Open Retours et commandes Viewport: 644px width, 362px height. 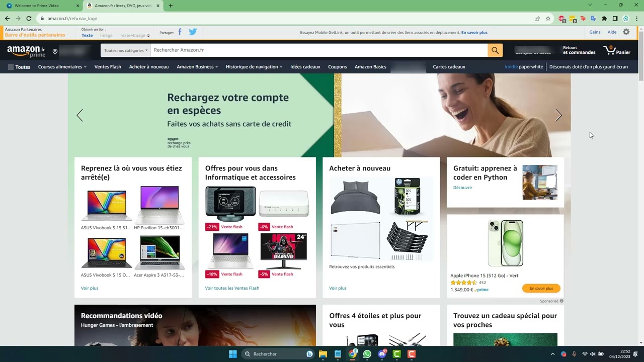point(579,50)
